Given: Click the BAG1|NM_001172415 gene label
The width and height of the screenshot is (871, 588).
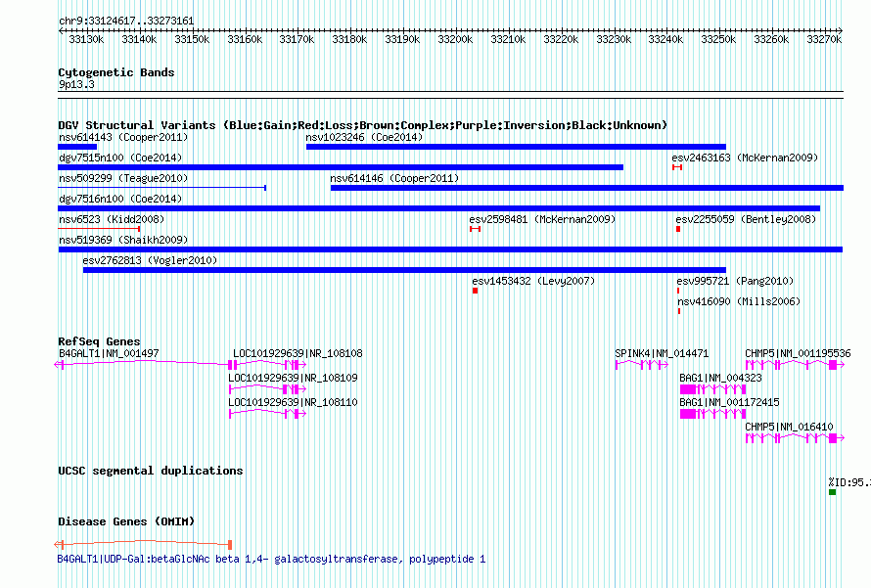Looking at the screenshot, I should tap(729, 402).
